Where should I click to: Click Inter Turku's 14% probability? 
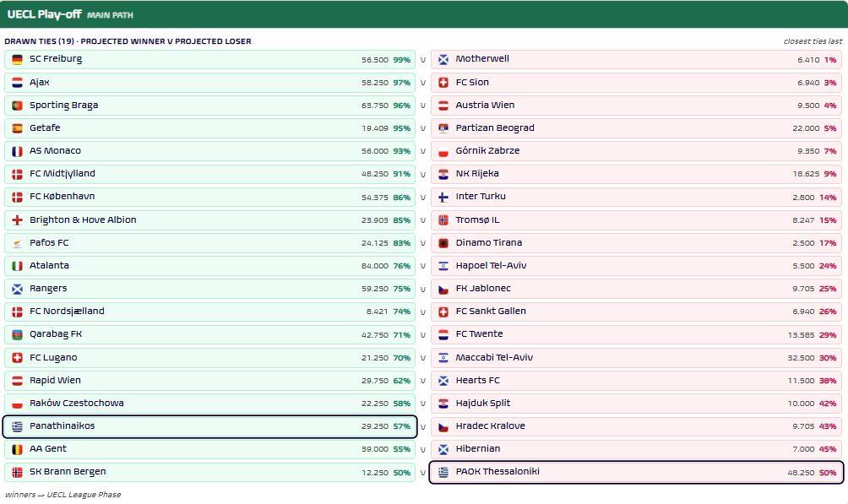point(828,198)
